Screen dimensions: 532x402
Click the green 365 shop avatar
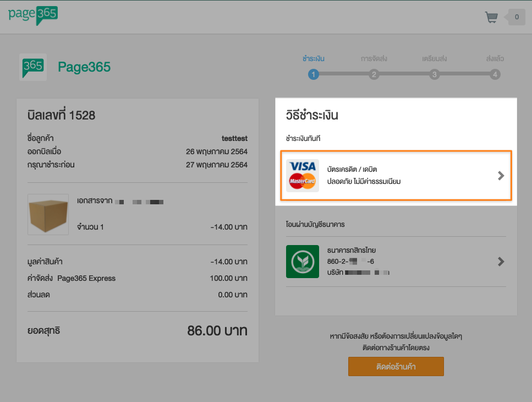click(33, 67)
